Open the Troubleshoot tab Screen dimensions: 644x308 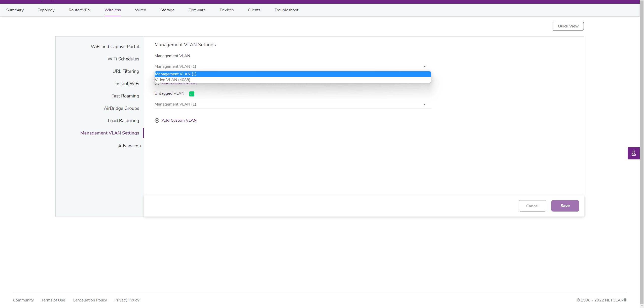coord(286,10)
